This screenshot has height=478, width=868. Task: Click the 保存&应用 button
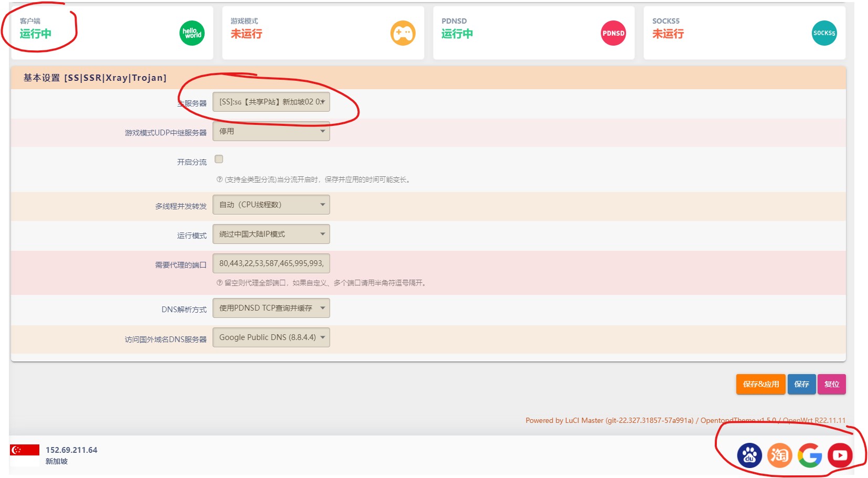pos(761,384)
